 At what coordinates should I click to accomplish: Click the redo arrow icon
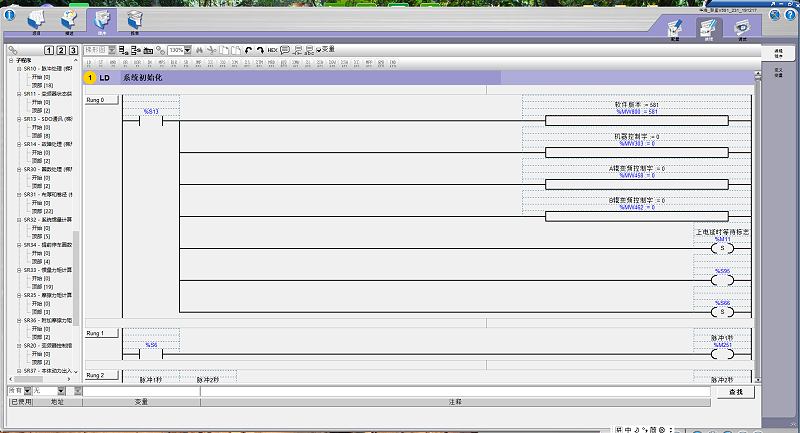[260, 50]
